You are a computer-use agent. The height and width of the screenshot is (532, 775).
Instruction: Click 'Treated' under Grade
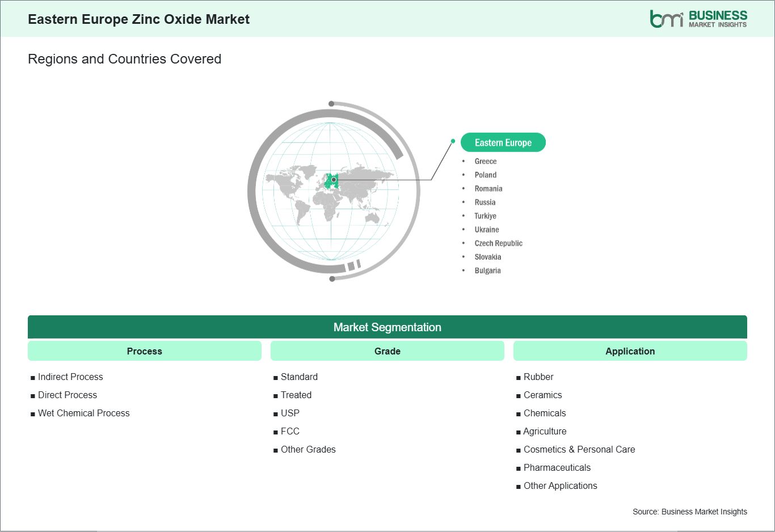coord(296,395)
